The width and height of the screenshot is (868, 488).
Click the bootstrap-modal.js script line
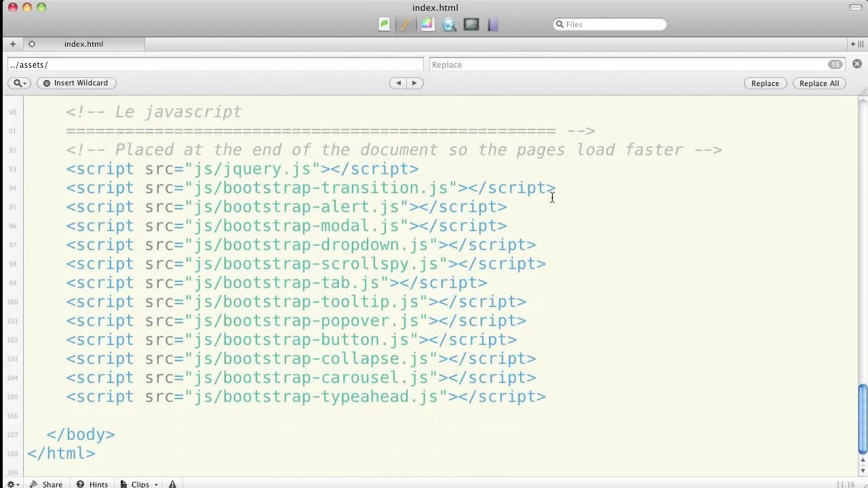[x=286, y=226]
